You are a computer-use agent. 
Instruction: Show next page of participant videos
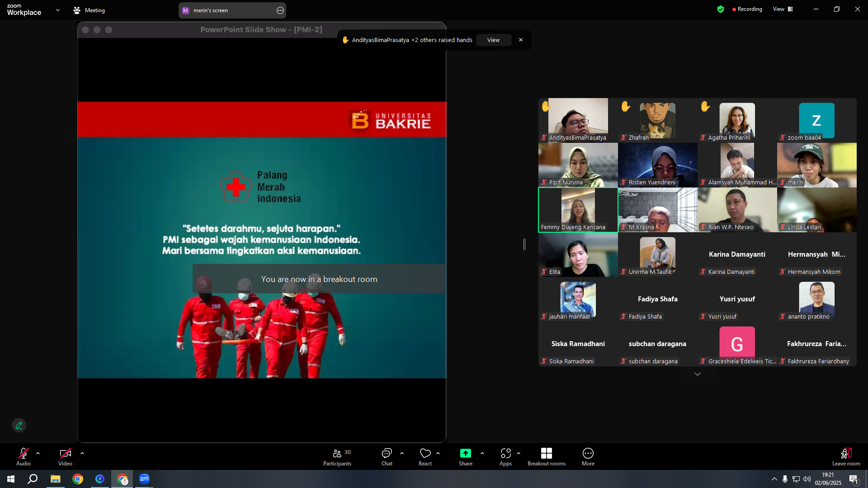point(698,374)
